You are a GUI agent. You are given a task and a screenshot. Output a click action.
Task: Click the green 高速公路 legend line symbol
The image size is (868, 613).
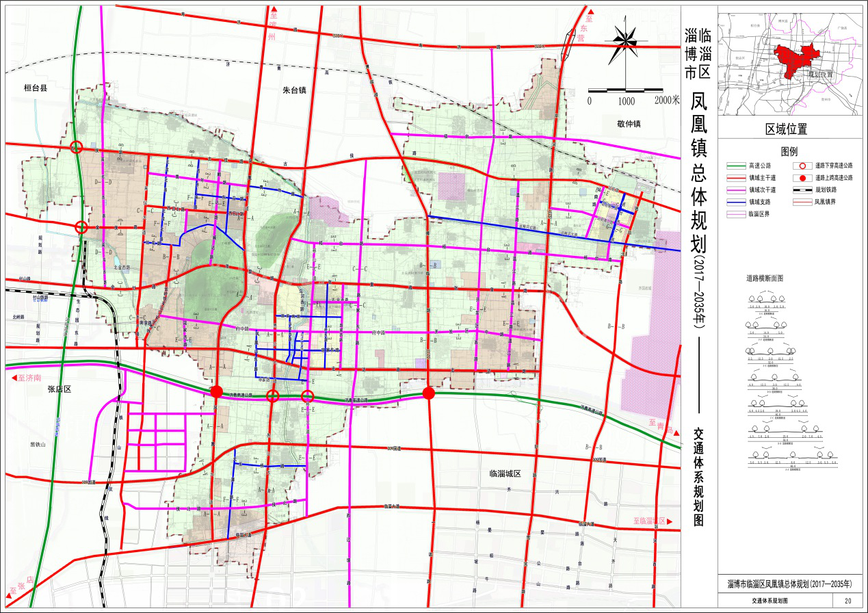tap(735, 165)
